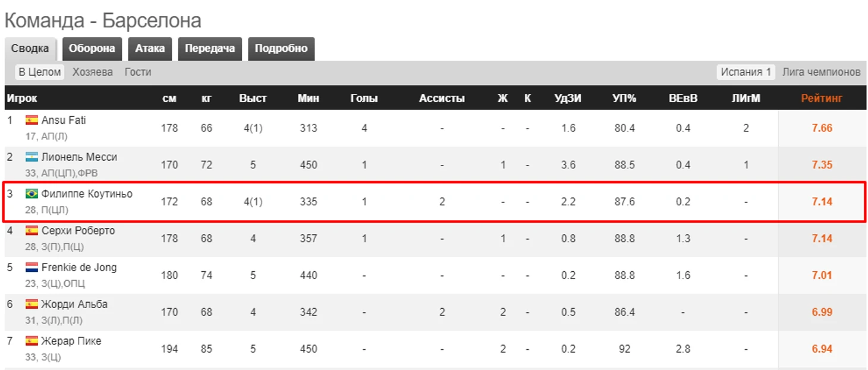The width and height of the screenshot is (868, 370).
Task: Open the Подробно tab
Action: pyautogui.click(x=281, y=49)
